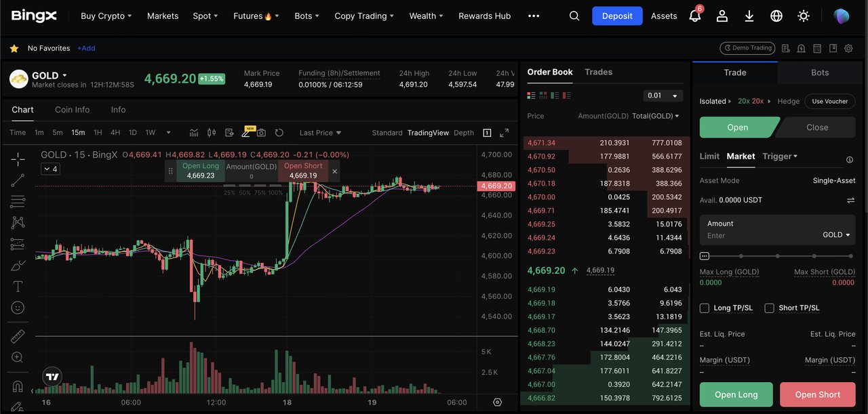Open the notifications bell
The image size is (868, 414).
pyautogui.click(x=694, y=16)
